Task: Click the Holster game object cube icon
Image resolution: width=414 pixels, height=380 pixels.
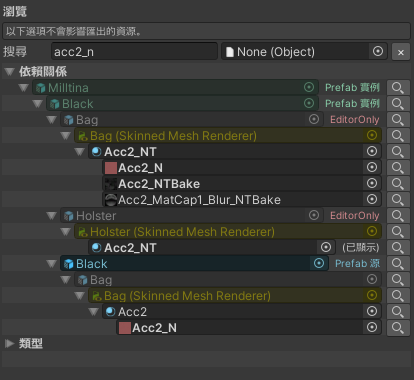Action: (68, 216)
